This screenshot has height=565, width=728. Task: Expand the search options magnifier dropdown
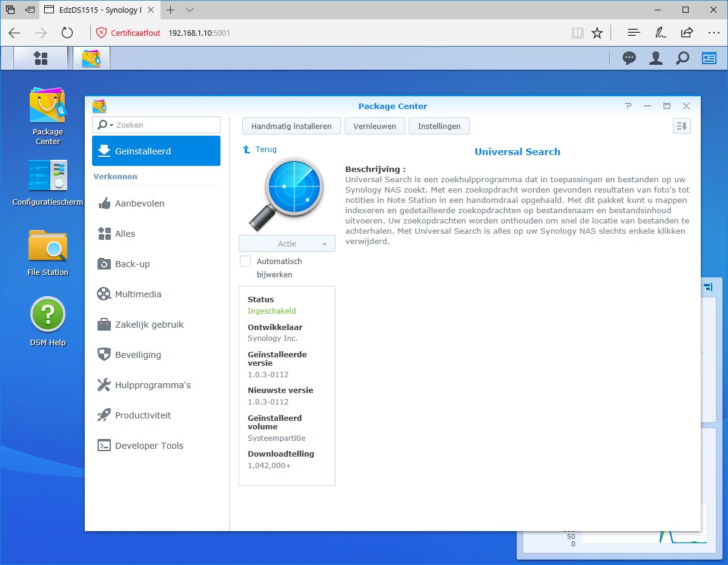coord(105,125)
